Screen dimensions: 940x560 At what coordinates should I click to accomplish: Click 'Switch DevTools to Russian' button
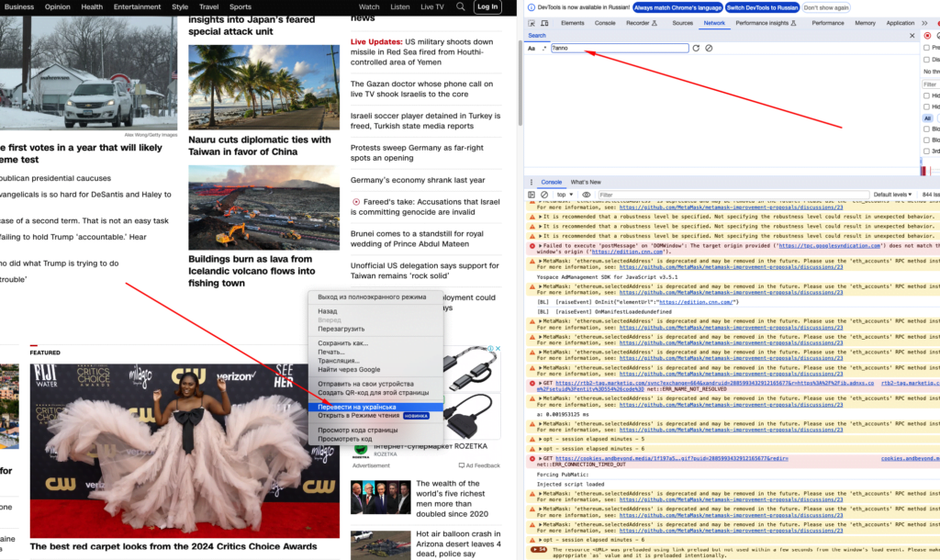pos(761,7)
